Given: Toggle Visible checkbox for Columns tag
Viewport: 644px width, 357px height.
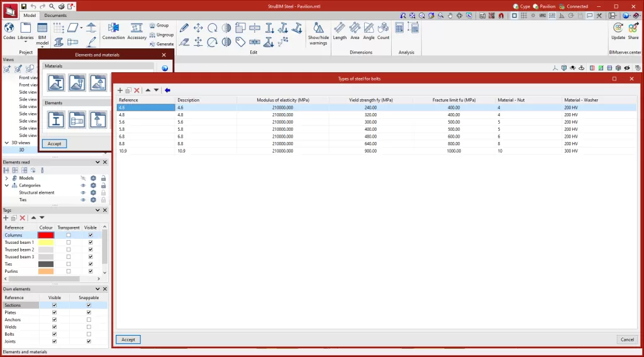Looking at the screenshot, I should coord(91,235).
